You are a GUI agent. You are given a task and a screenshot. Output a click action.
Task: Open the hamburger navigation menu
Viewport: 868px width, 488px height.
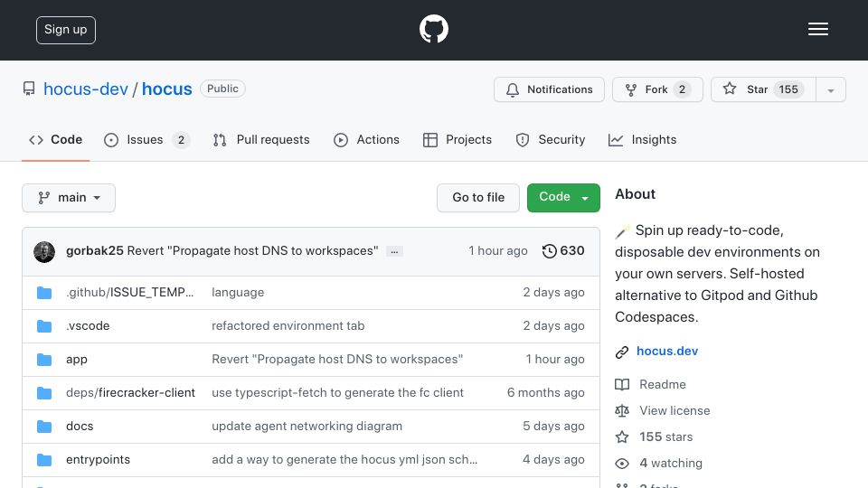(x=817, y=29)
